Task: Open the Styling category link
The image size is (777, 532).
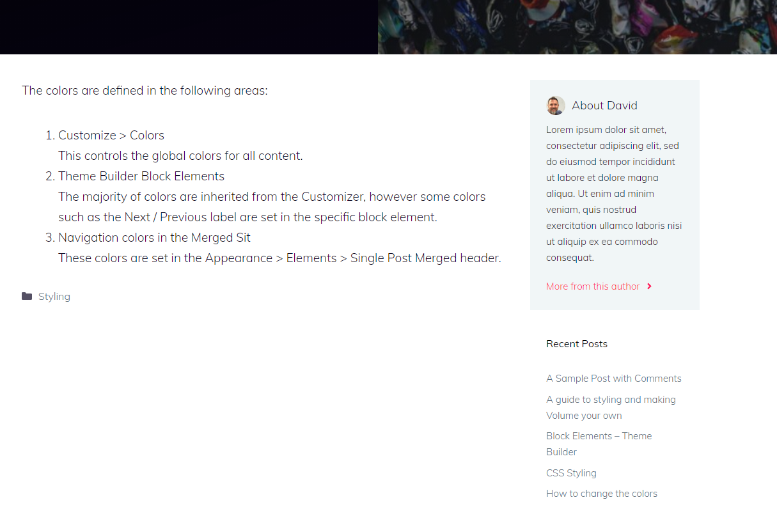Action: tap(54, 297)
